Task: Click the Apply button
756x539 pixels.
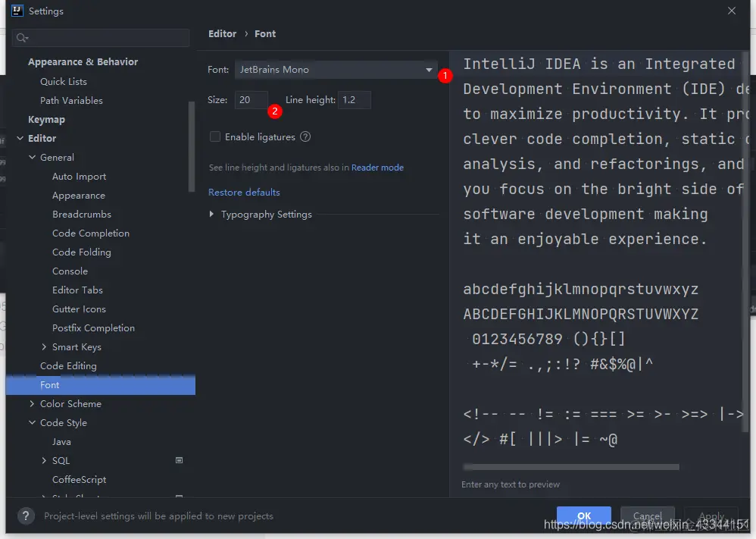Action: point(711,515)
